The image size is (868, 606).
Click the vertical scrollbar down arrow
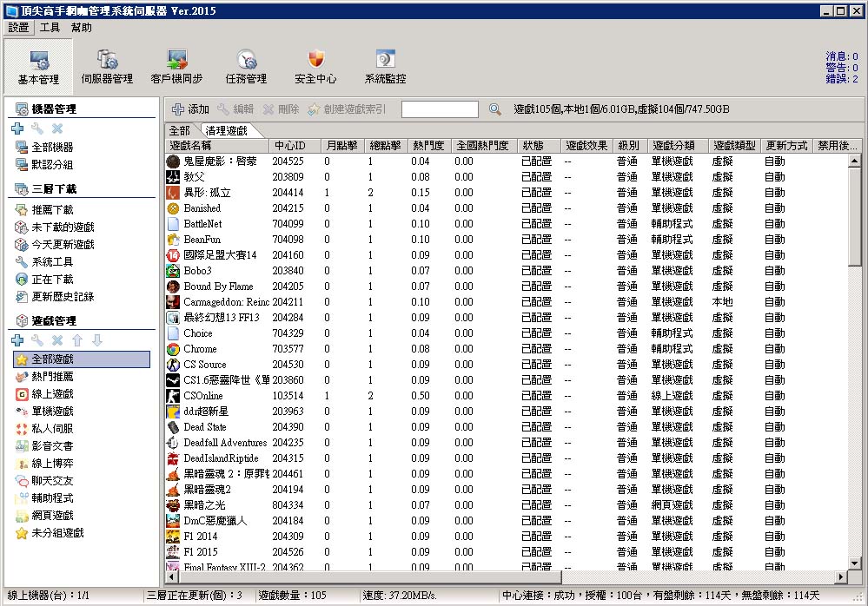854,564
